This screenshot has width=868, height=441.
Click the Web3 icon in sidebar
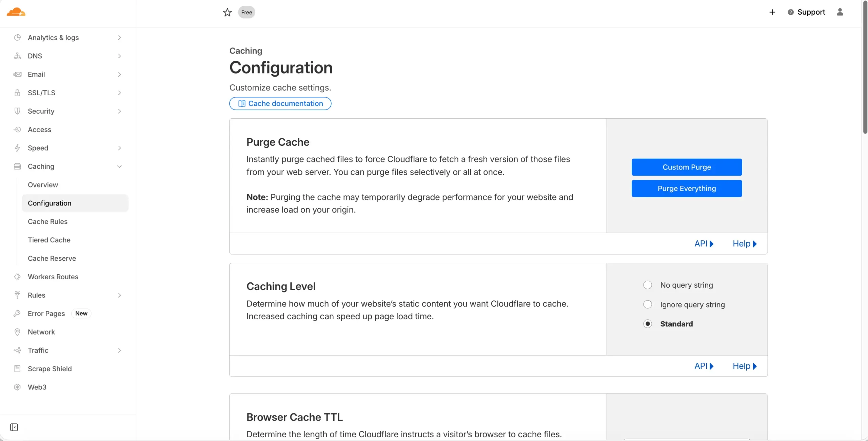tap(17, 387)
